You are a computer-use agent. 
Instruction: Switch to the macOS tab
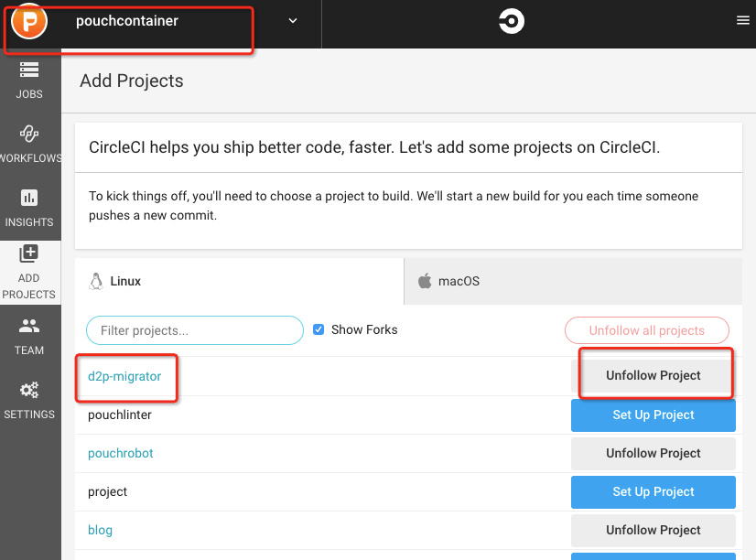tap(573, 281)
